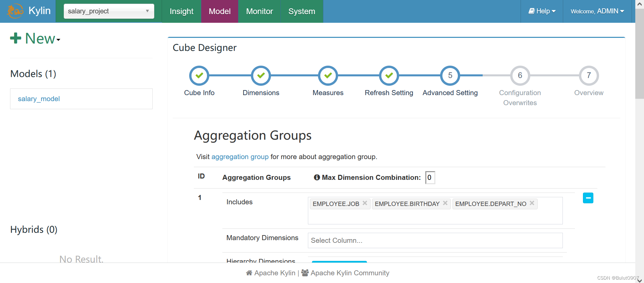This screenshot has height=283, width=644.
Task: Go to Refresh Setting step circle
Action: point(389,76)
